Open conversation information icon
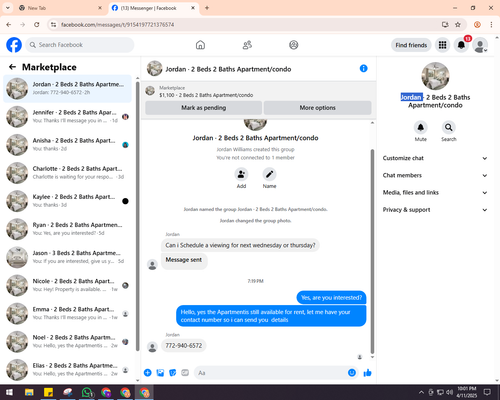The height and width of the screenshot is (400, 500). pos(364,68)
